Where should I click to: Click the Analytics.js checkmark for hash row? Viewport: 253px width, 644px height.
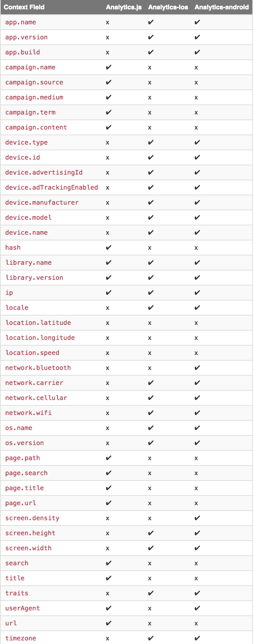coord(109,248)
